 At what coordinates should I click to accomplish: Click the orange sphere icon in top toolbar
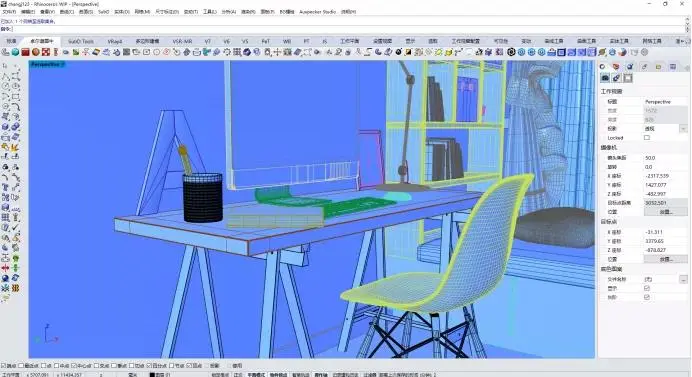pos(36,52)
